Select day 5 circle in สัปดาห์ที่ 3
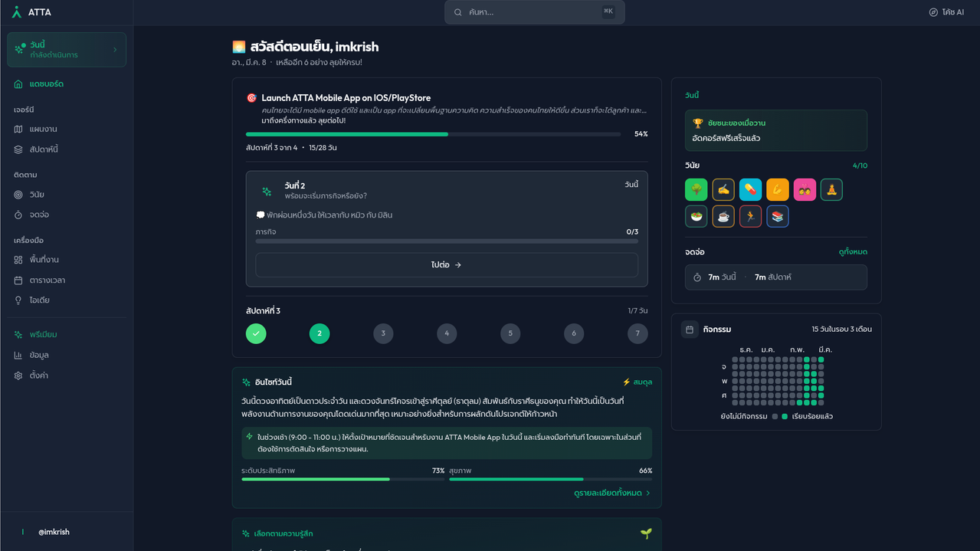 (510, 333)
